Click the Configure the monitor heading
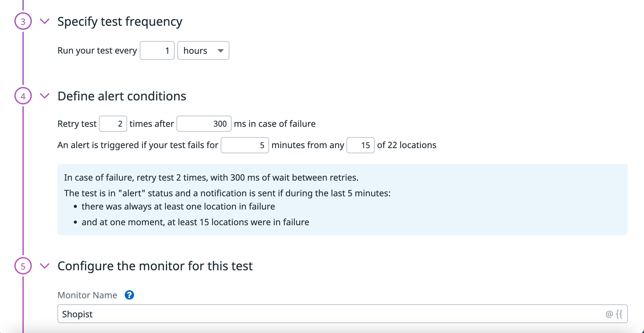644x333 pixels. click(155, 266)
